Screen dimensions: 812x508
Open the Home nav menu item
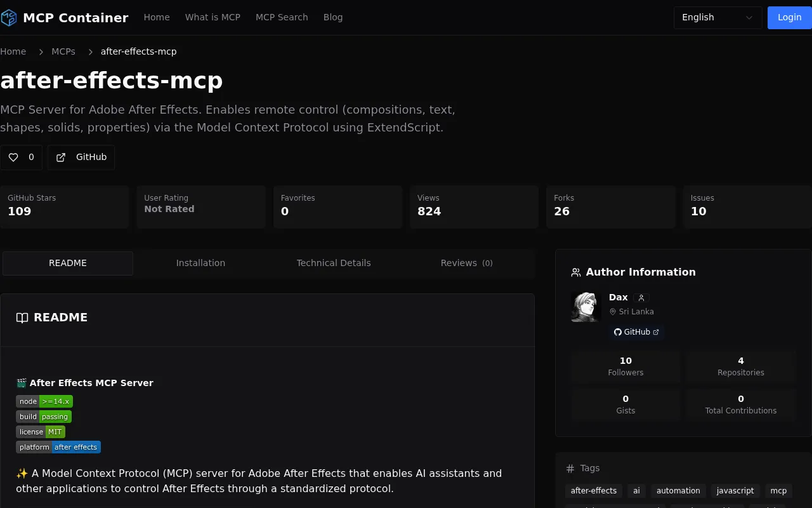(157, 18)
